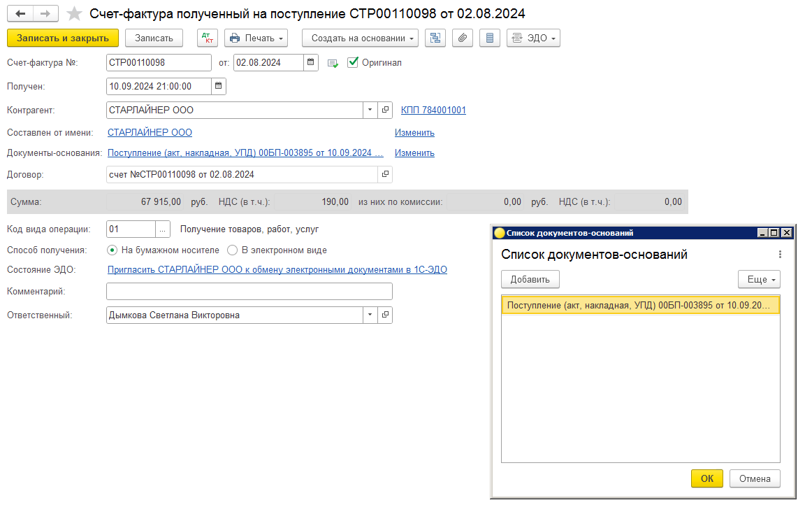Click Добавить in documents list dialog
Viewport: 812px width, 512px height.
tap(530, 279)
